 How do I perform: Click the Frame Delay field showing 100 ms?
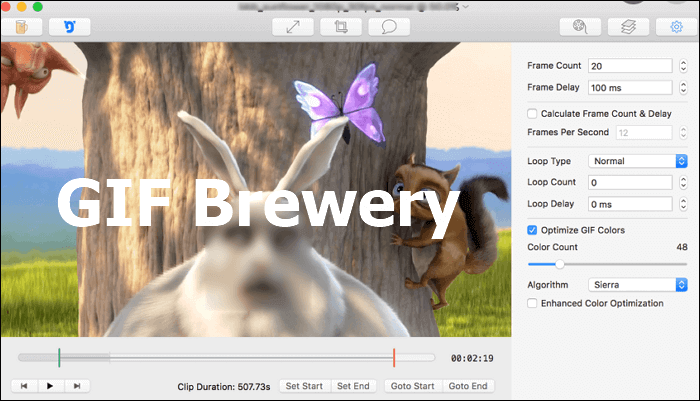point(630,88)
